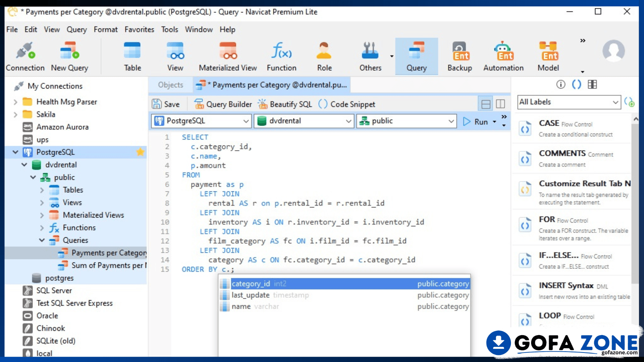The height and width of the screenshot is (362, 644).
Task: Open the Edit menu
Action: point(31,29)
